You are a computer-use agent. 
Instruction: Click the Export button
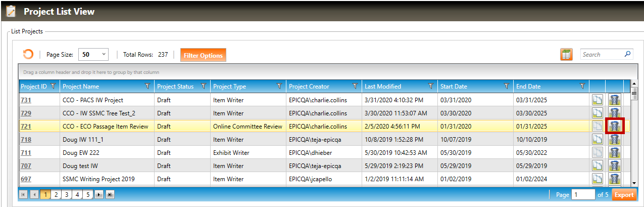(x=624, y=194)
